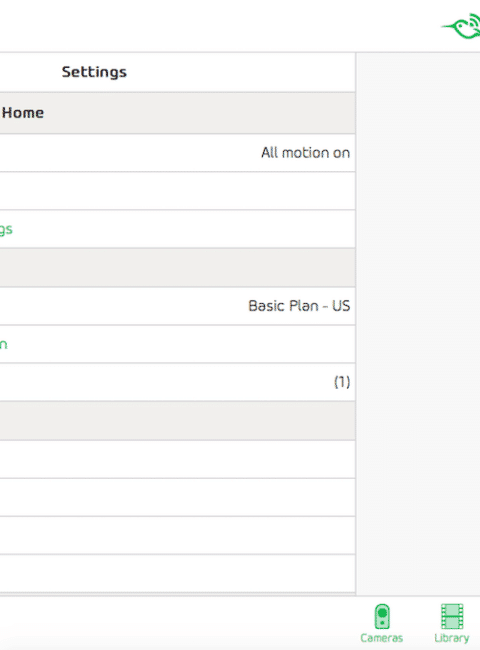
Task: Open the Library filmstrip icon
Action: tap(452, 616)
